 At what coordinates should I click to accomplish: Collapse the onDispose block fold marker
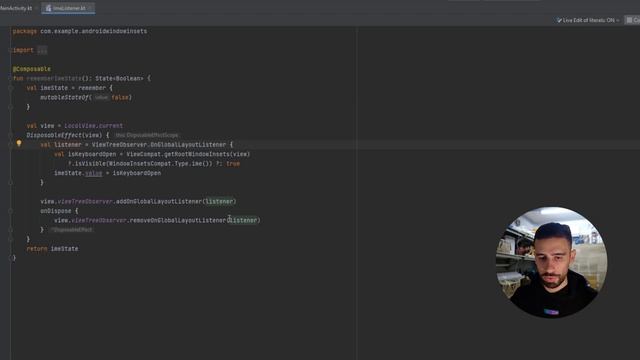pos(11,211)
